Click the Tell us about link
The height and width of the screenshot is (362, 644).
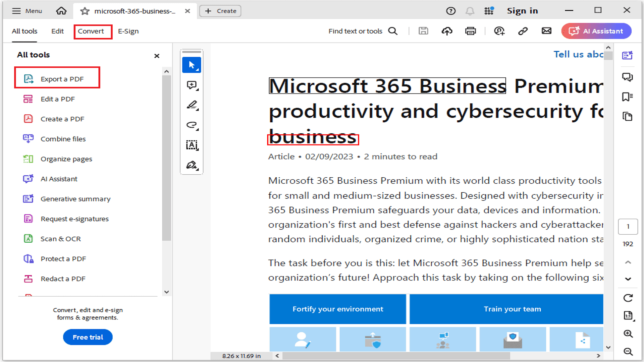click(x=578, y=54)
